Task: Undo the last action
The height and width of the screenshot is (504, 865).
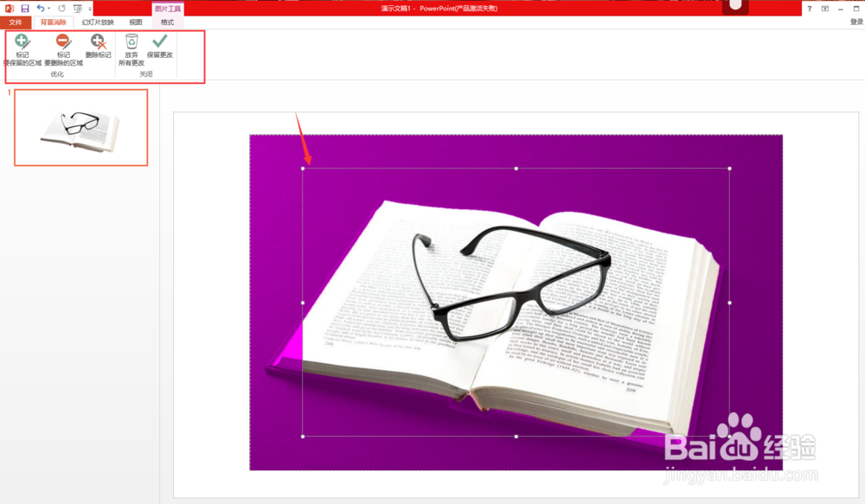Action: tap(41, 9)
